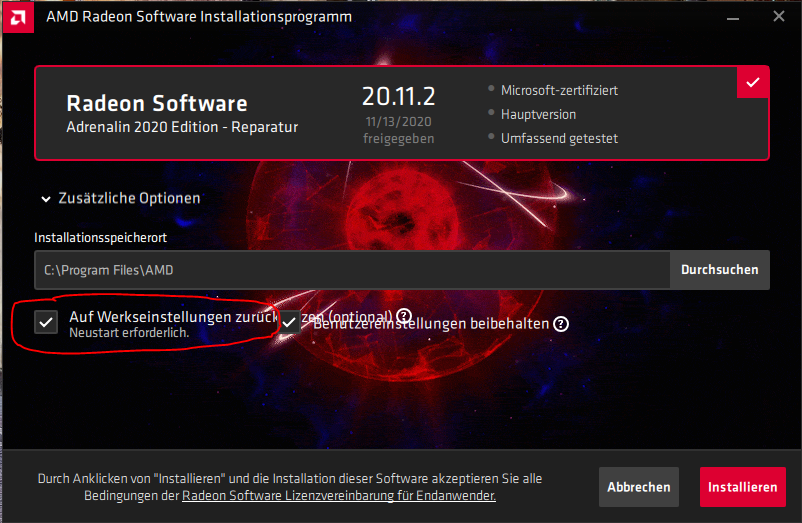Screen dimensions: 802x523
Task: Click the 11/13/2020 release date
Action: (x=398, y=122)
